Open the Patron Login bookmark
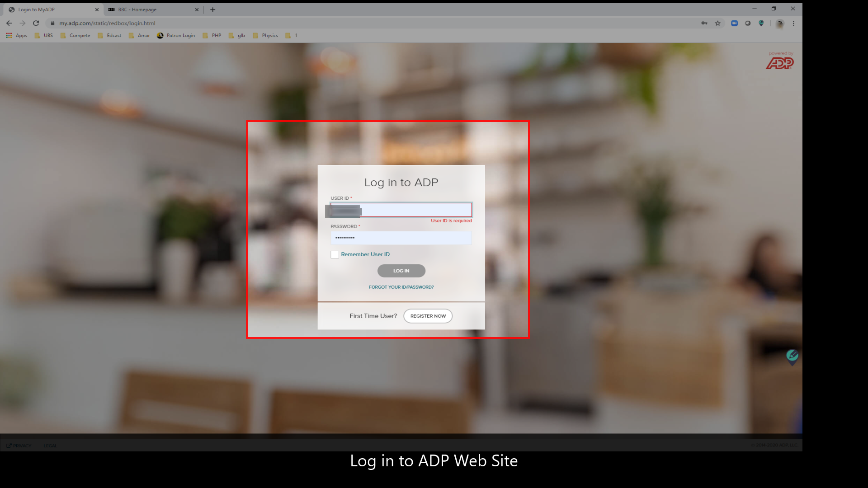Image resolution: width=868 pixels, height=488 pixels. click(176, 35)
